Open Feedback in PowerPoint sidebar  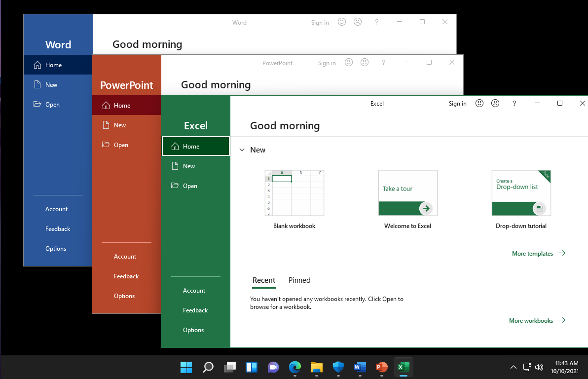(126, 276)
